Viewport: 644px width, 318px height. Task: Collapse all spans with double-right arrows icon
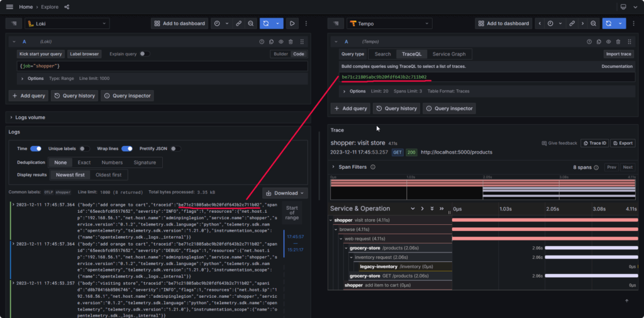pos(441,208)
